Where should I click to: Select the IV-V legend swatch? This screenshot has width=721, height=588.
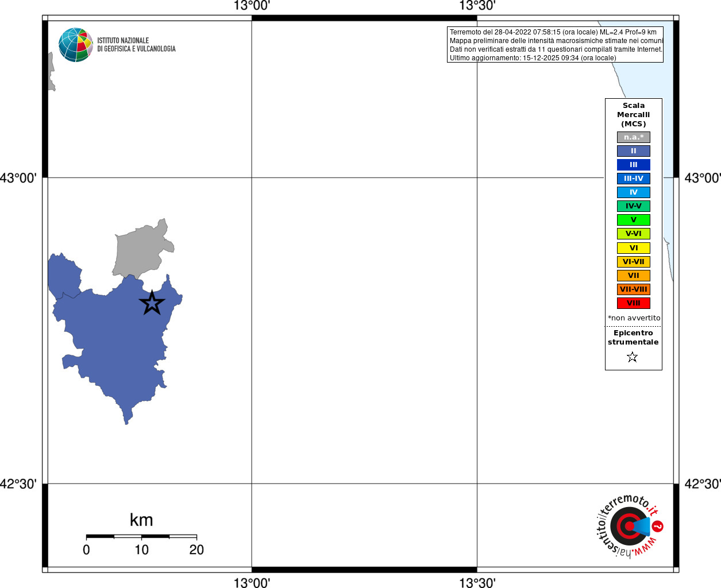pos(634,206)
